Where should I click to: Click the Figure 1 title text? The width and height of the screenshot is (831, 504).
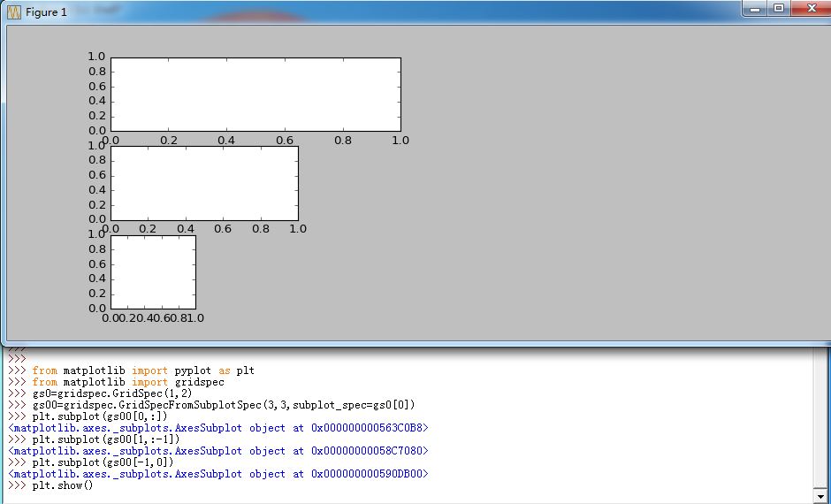46,12
